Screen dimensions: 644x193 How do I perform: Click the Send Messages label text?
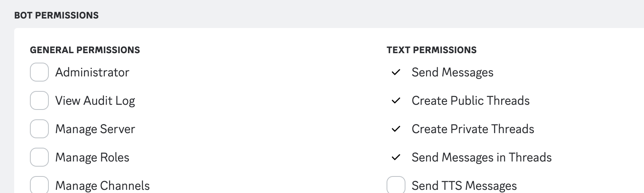tap(452, 72)
